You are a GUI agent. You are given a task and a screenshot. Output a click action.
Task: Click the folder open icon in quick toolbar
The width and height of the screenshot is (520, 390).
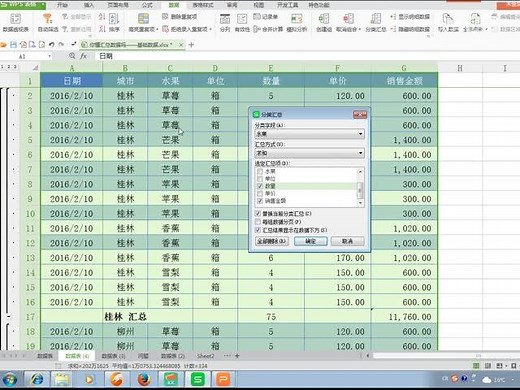[4, 45]
